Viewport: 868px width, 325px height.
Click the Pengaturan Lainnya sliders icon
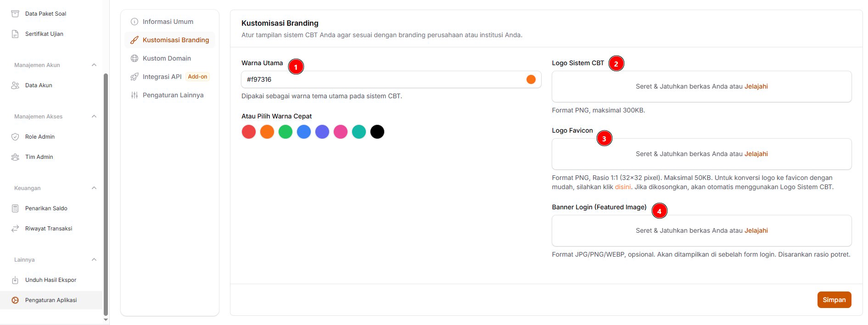pos(134,95)
